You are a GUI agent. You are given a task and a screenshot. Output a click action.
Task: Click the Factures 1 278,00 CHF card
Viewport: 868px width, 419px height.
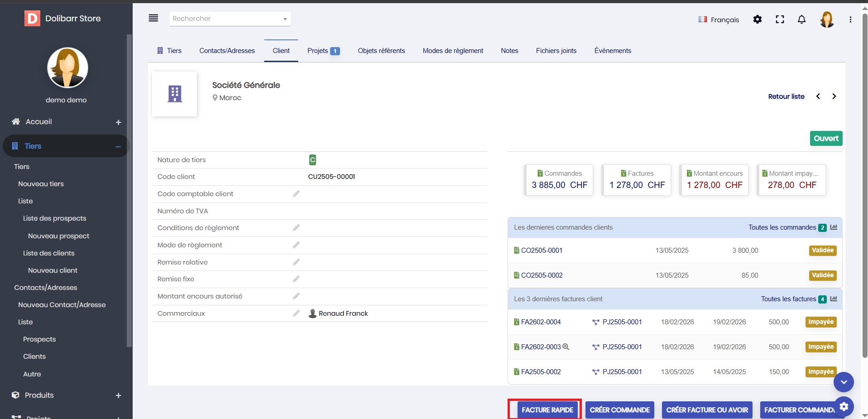(x=637, y=180)
